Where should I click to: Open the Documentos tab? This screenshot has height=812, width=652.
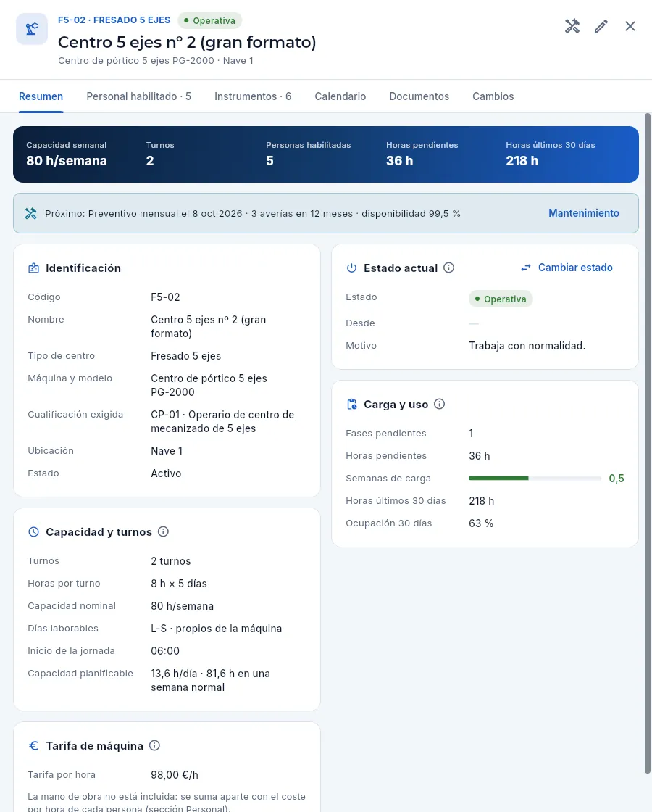(419, 96)
